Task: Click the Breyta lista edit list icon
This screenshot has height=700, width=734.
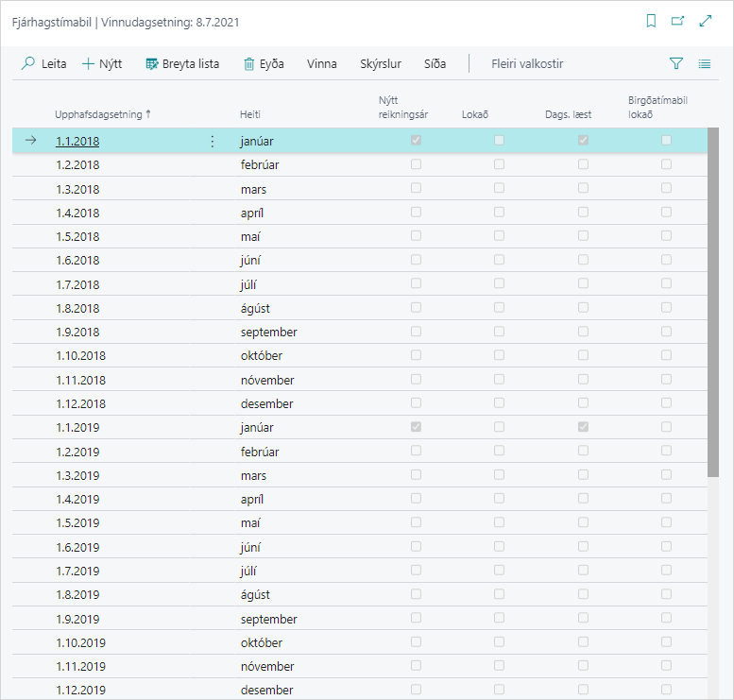Action: pyautogui.click(x=152, y=64)
